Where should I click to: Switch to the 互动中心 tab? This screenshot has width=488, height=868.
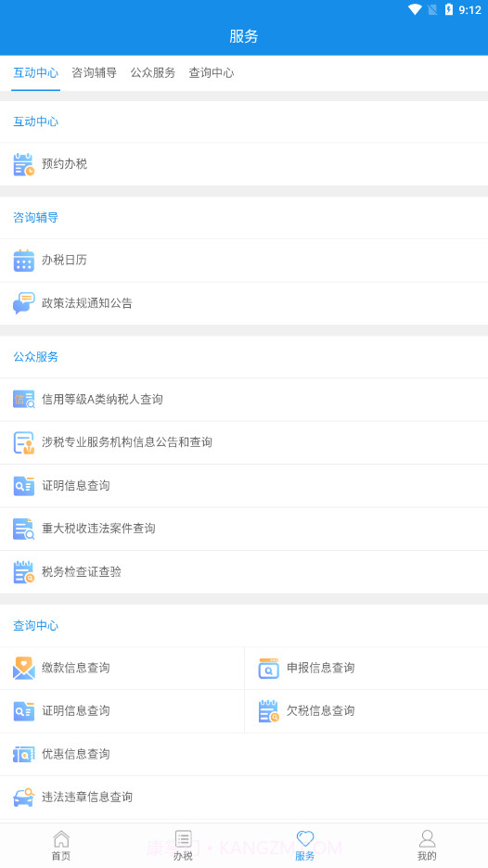coord(35,73)
